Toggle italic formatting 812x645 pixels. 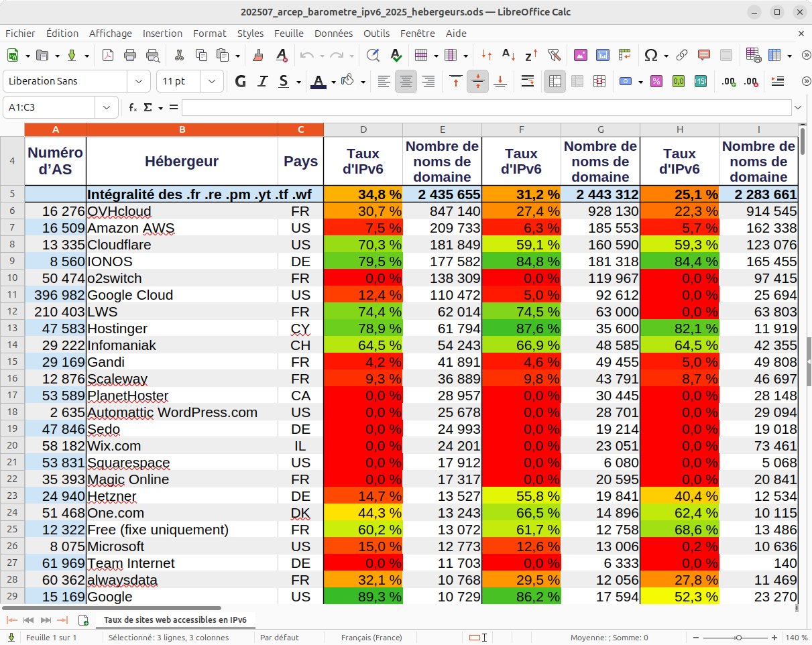pyautogui.click(x=263, y=82)
